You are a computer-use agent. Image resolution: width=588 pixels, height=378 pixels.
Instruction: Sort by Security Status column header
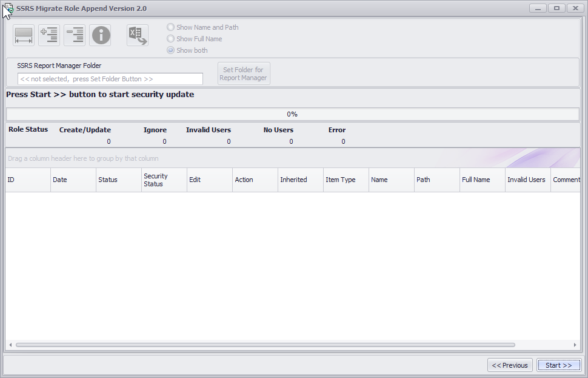point(164,180)
